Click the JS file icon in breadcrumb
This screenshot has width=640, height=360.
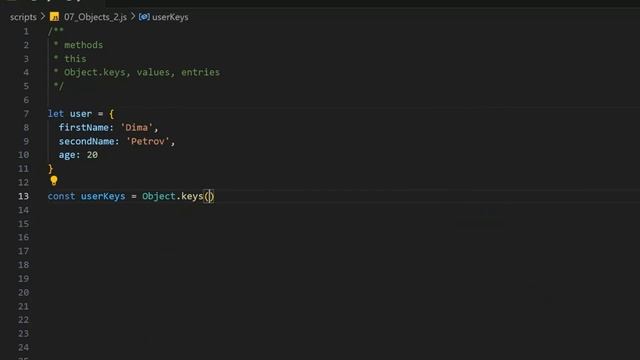[x=54, y=17]
